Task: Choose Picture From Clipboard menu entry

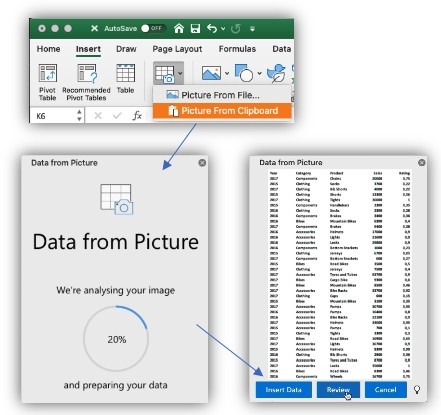Action: click(x=222, y=111)
